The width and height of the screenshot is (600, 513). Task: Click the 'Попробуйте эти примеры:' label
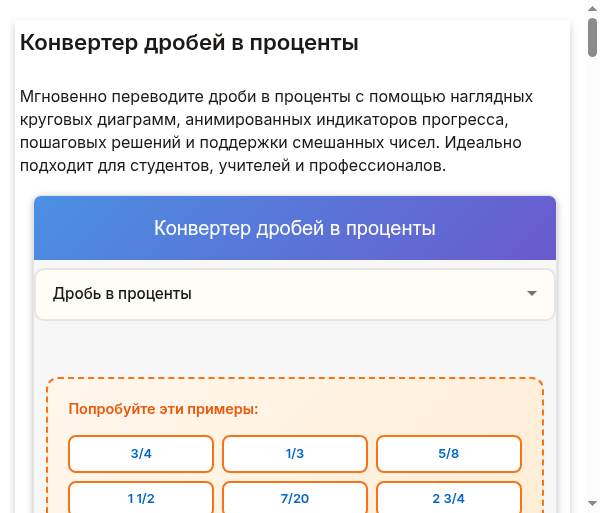(x=163, y=409)
